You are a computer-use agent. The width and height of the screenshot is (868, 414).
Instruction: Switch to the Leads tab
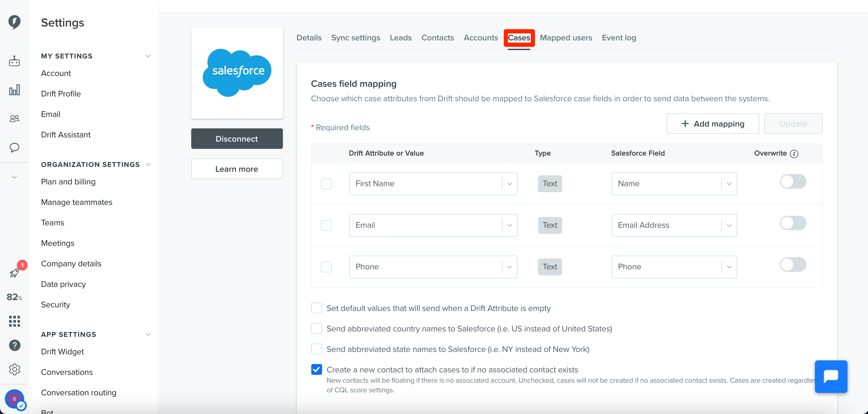pyautogui.click(x=401, y=38)
